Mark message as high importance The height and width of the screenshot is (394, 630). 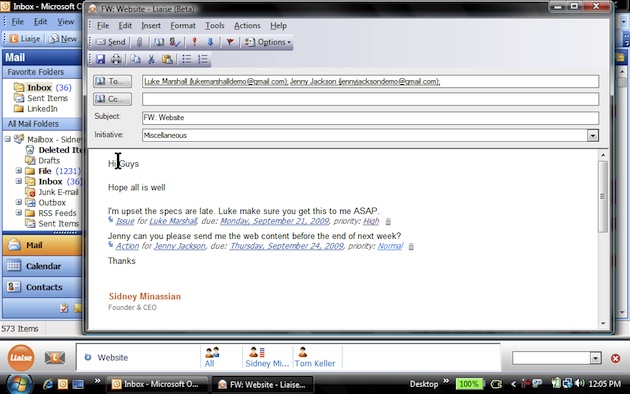pos(194,42)
